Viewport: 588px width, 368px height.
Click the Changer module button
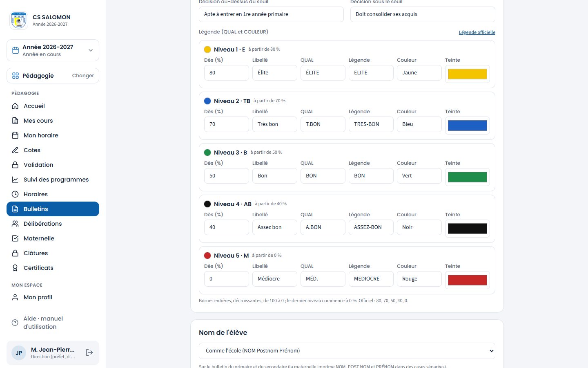(x=83, y=76)
